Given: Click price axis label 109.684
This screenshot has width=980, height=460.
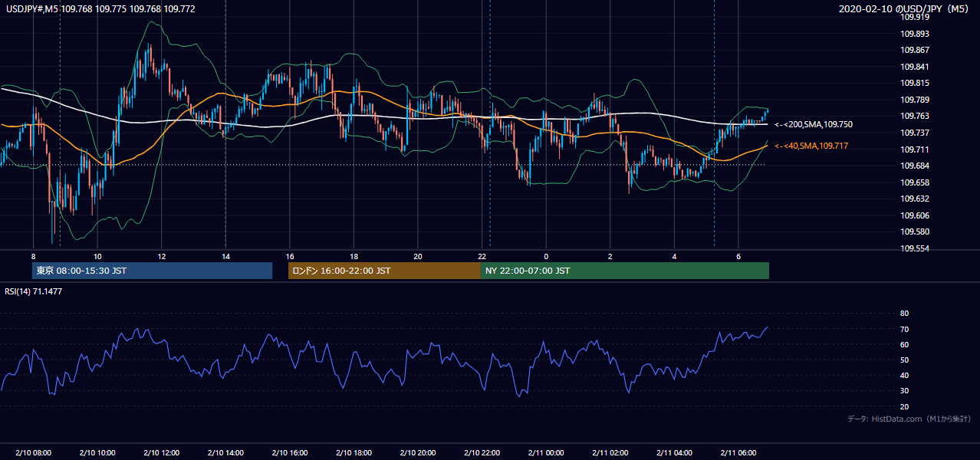Looking at the screenshot, I should tap(916, 166).
